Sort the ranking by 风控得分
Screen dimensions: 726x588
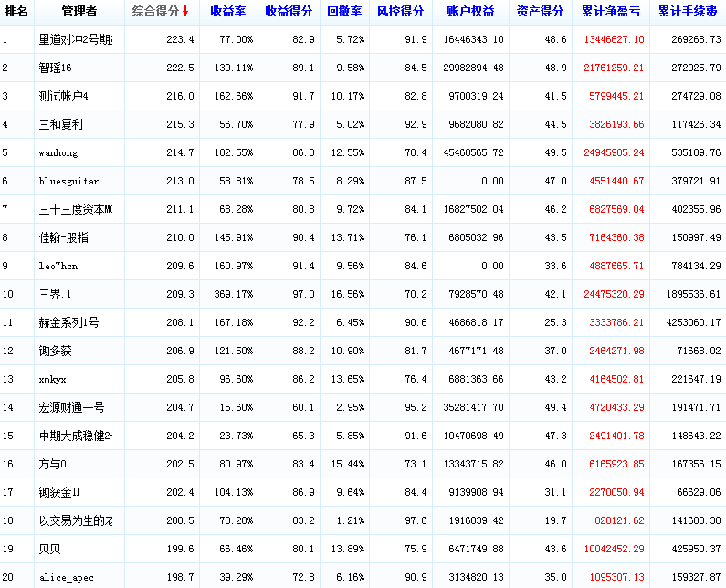click(x=401, y=12)
